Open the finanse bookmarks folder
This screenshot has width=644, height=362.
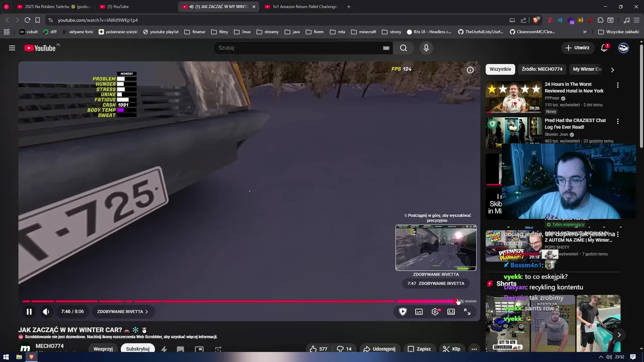[x=195, y=32]
